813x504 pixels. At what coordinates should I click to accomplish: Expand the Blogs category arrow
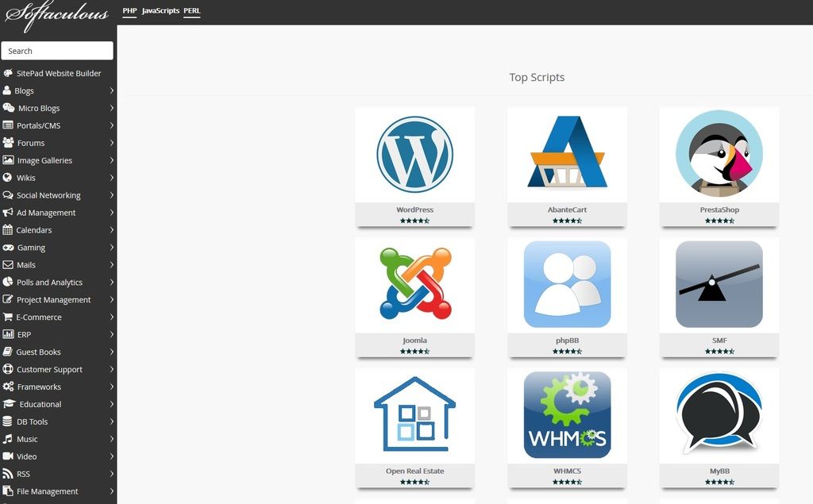[x=111, y=90]
